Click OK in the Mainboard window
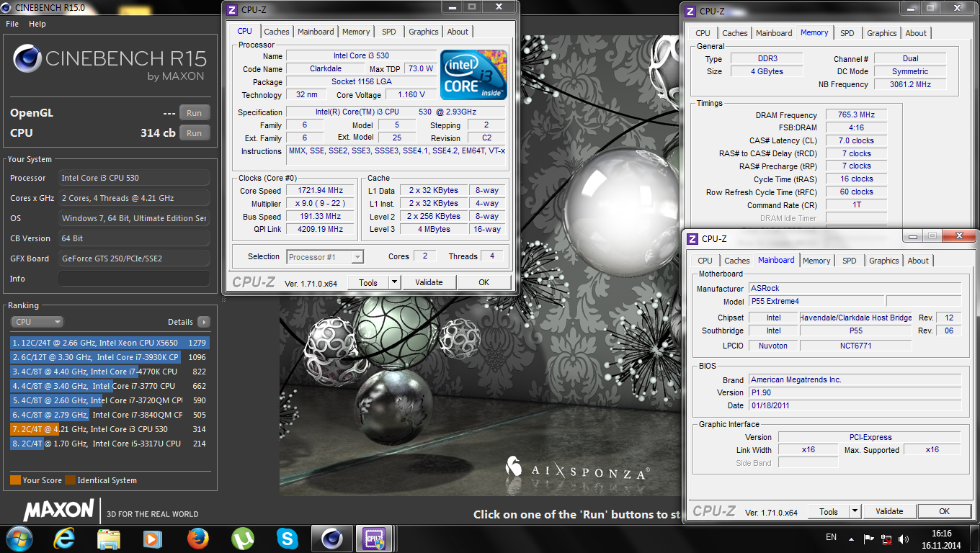The width and height of the screenshot is (980, 553). tap(944, 511)
